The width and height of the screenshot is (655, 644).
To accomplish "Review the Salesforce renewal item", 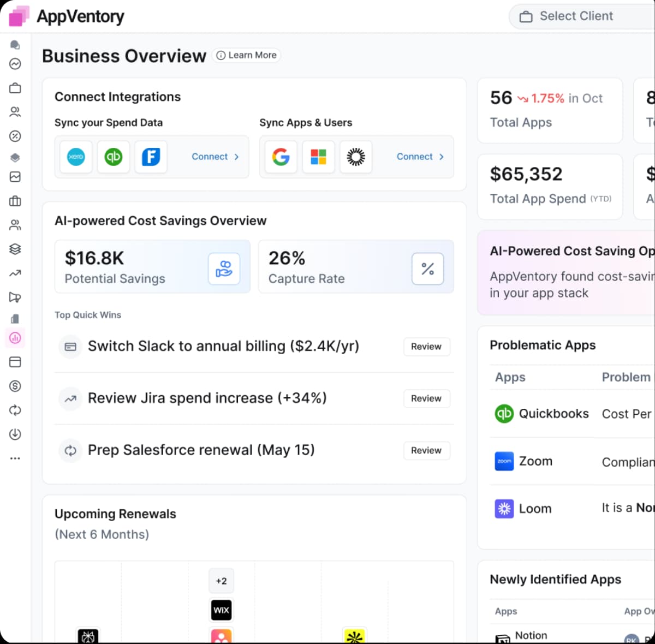I will 426,450.
